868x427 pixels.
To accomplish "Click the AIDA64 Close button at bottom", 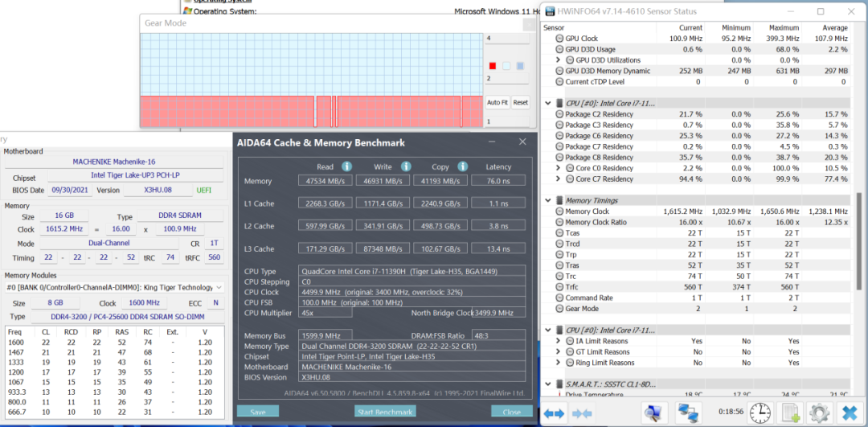I will click(511, 412).
